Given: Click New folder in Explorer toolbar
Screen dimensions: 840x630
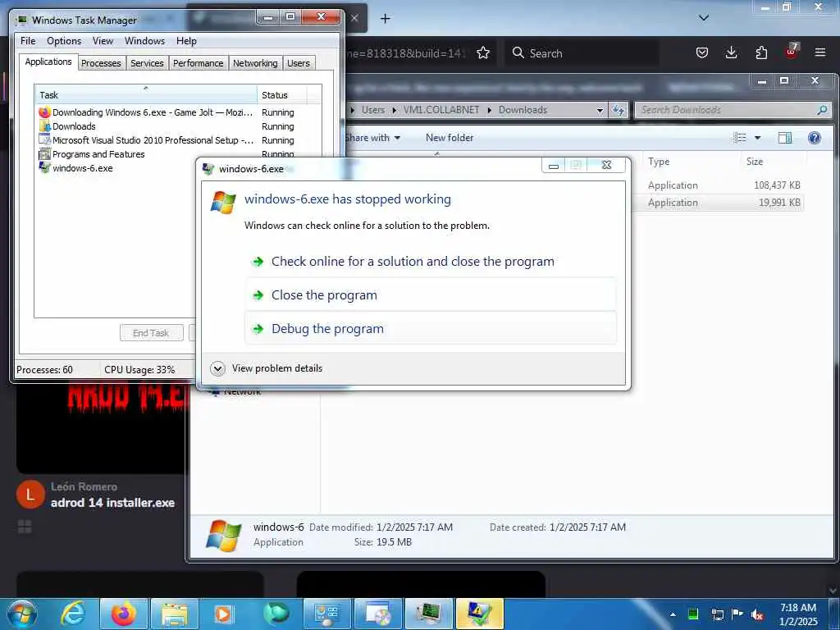Looking at the screenshot, I should 450,138.
